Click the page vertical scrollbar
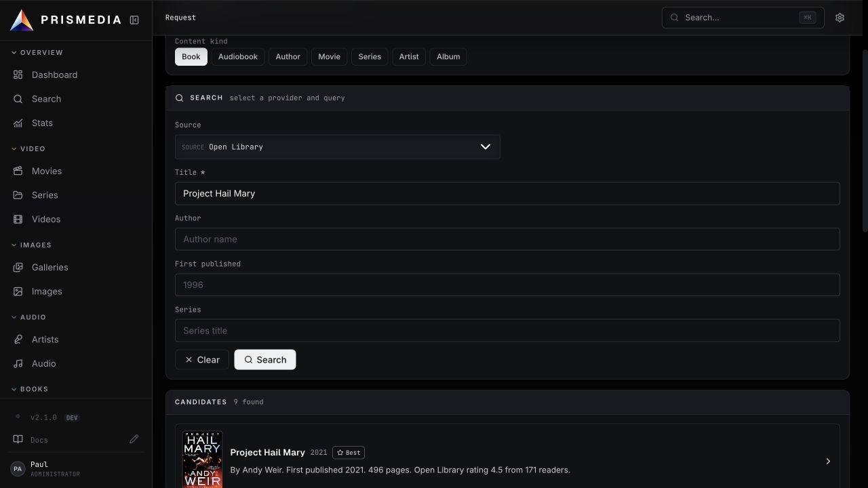868x488 pixels. pyautogui.click(x=865, y=141)
